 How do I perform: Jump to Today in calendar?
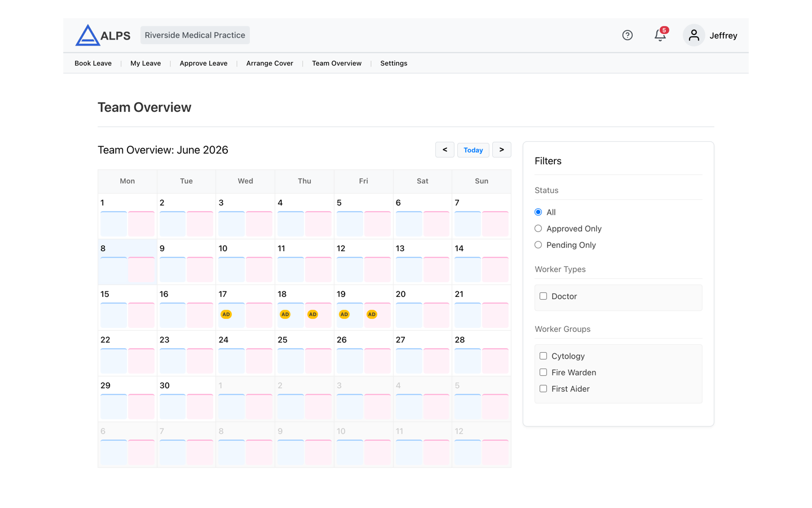click(x=473, y=150)
